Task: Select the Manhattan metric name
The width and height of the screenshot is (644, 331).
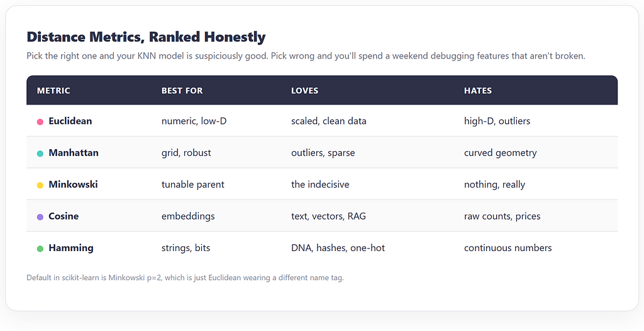Action: click(74, 152)
